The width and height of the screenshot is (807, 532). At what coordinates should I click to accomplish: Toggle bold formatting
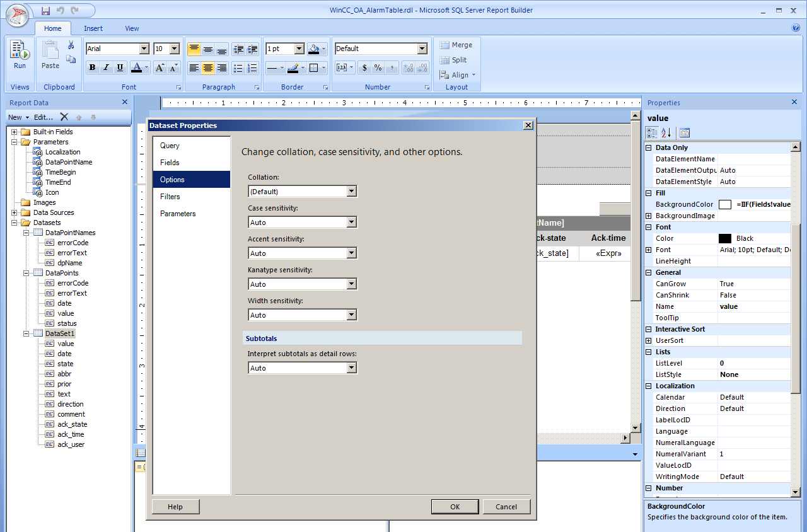coord(92,67)
